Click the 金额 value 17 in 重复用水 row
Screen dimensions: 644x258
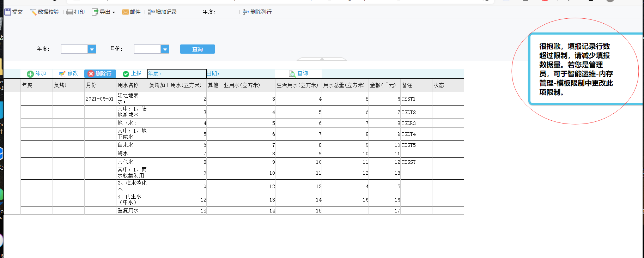(x=384, y=211)
